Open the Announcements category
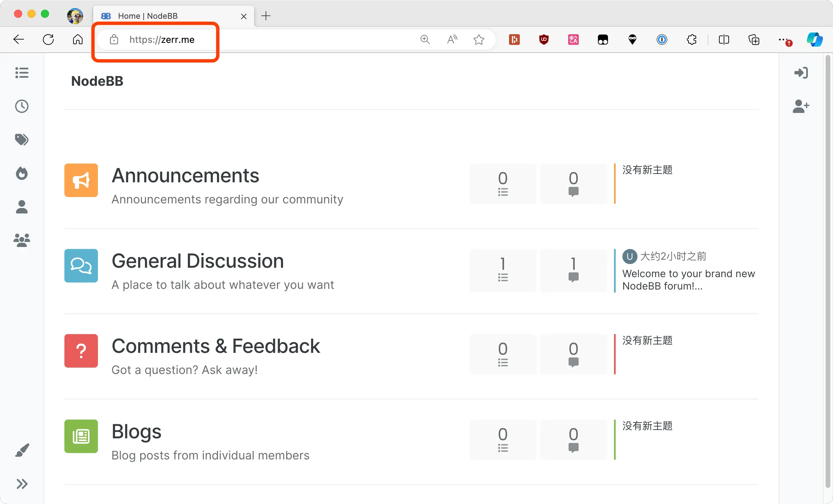This screenshot has height=504, width=833. pos(185,176)
